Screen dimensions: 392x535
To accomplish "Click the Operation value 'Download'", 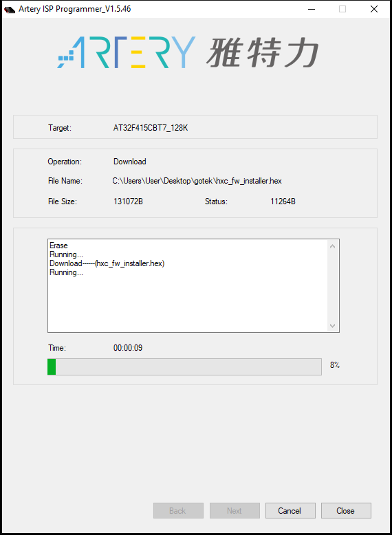I will 130,162.
